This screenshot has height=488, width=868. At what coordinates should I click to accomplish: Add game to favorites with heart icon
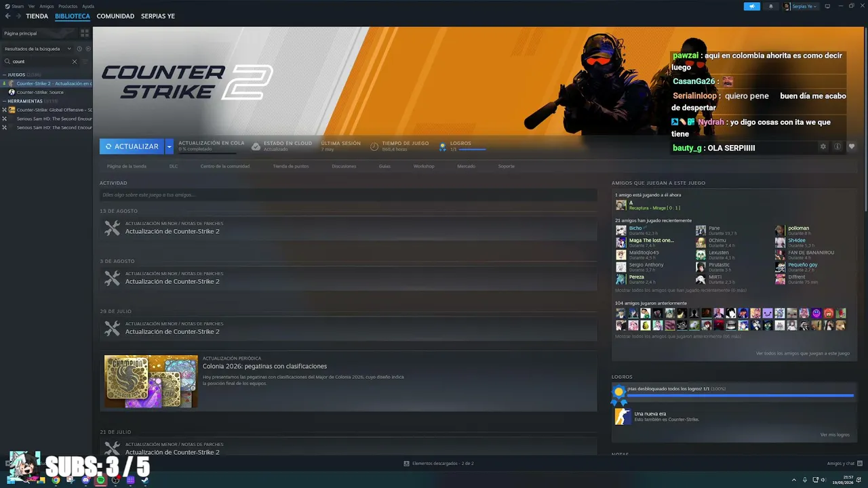[x=852, y=146]
